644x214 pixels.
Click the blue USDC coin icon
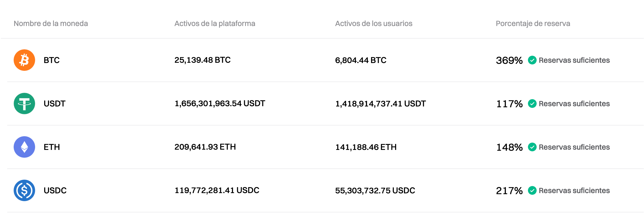click(x=24, y=190)
